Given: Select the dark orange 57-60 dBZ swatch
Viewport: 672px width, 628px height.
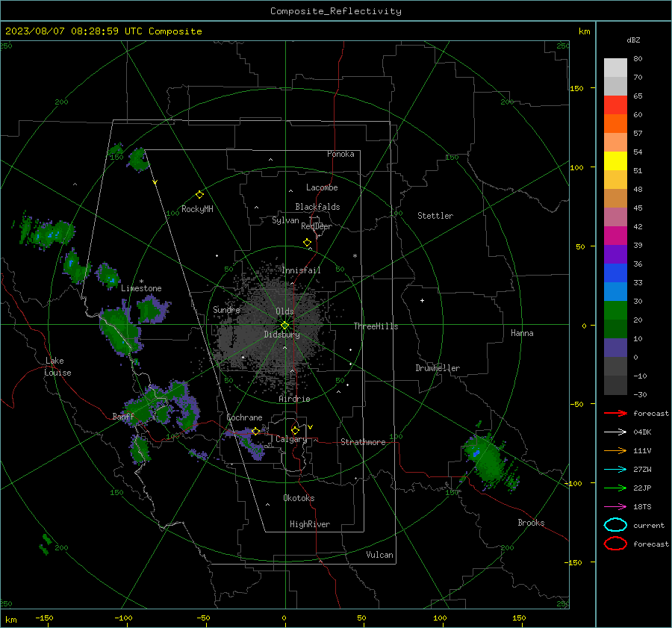Looking at the screenshot, I should coord(615,124).
